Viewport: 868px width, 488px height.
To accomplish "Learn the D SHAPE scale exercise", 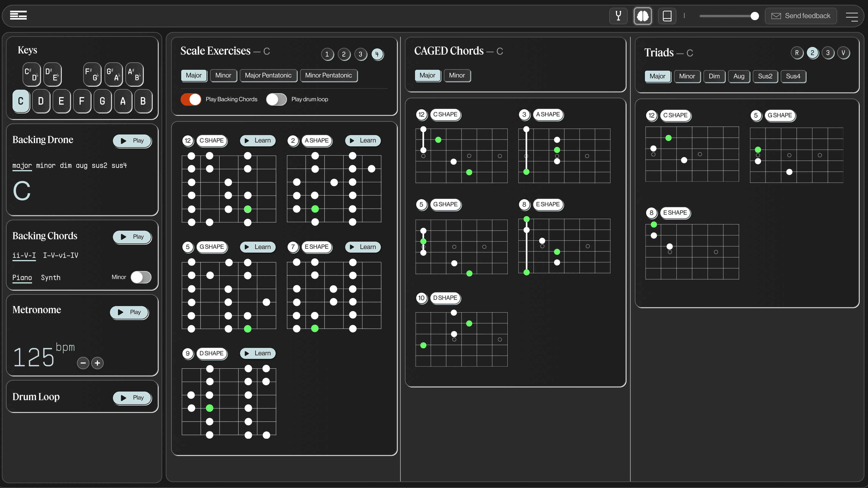I will click(258, 353).
